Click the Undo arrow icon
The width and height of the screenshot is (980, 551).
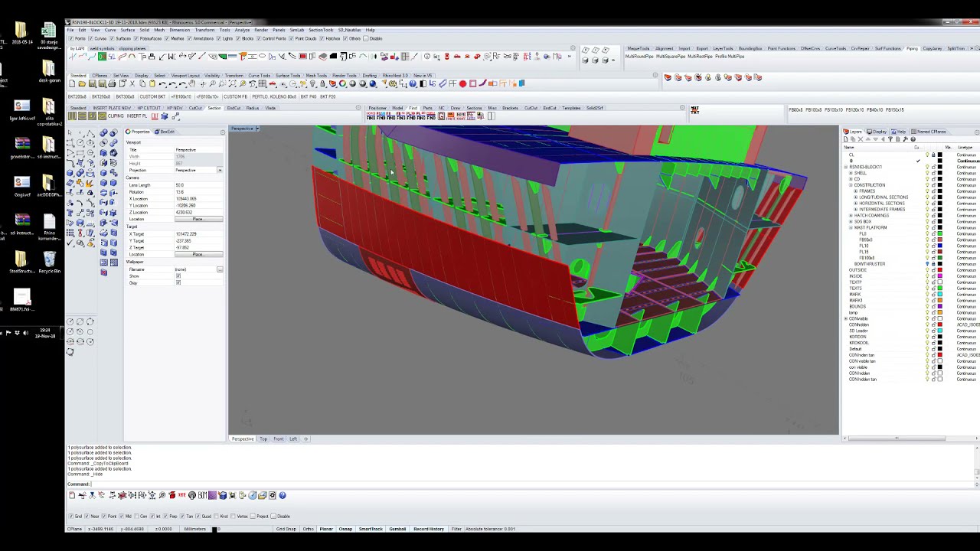[x=162, y=83]
